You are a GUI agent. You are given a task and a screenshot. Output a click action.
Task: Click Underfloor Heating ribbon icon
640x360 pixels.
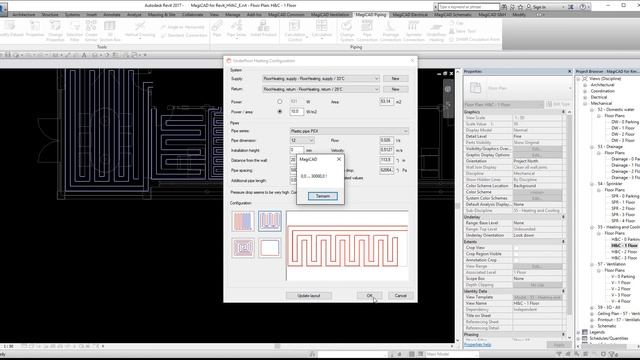436,31
